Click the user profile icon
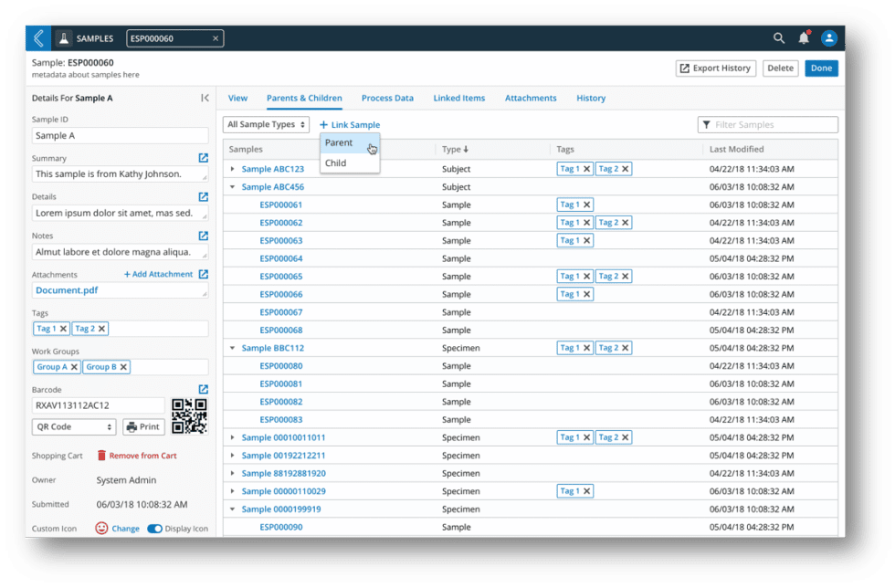Screen dimensions: 895x588 coord(829,37)
